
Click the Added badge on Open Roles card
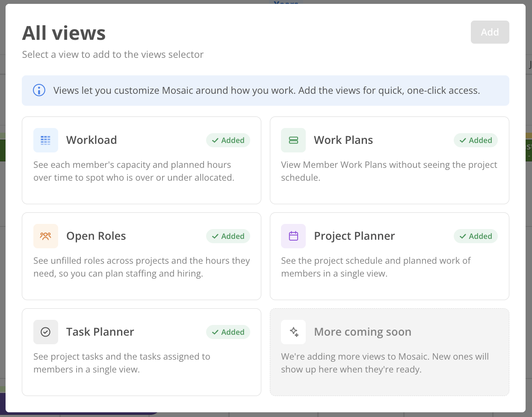pos(228,236)
